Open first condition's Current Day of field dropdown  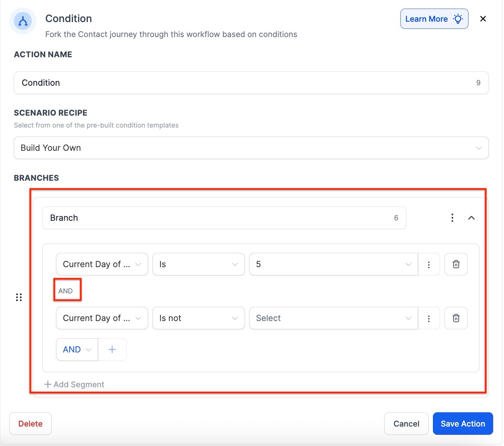tap(102, 264)
